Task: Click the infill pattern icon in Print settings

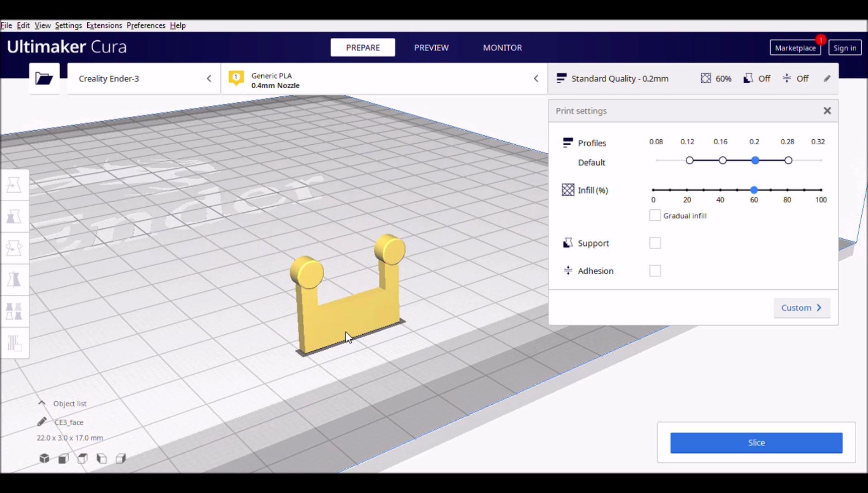Action: click(567, 190)
